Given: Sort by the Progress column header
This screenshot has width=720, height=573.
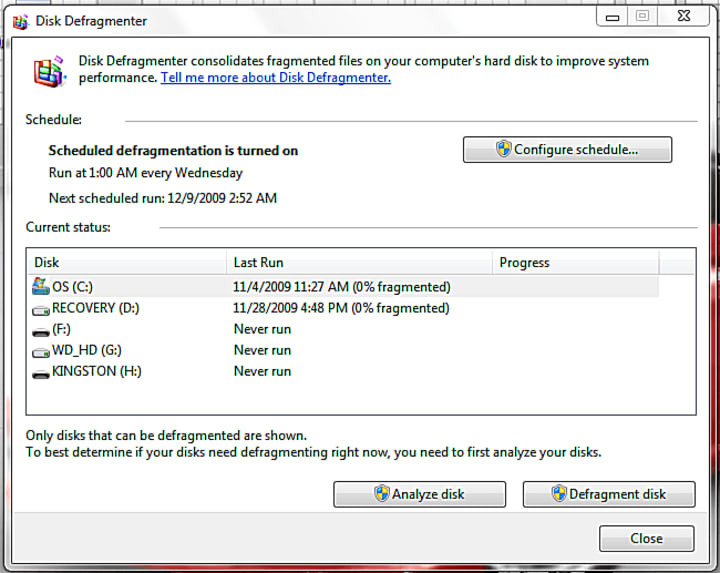Looking at the screenshot, I should [576, 263].
